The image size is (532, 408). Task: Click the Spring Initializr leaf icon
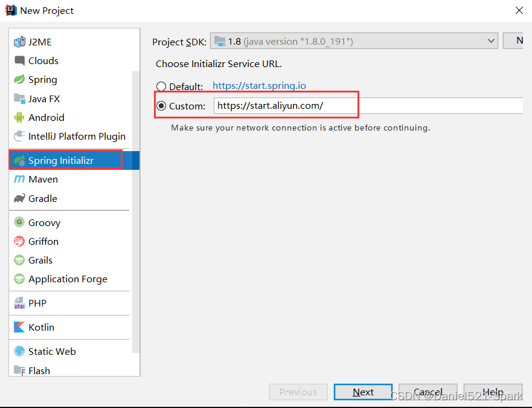click(20, 160)
